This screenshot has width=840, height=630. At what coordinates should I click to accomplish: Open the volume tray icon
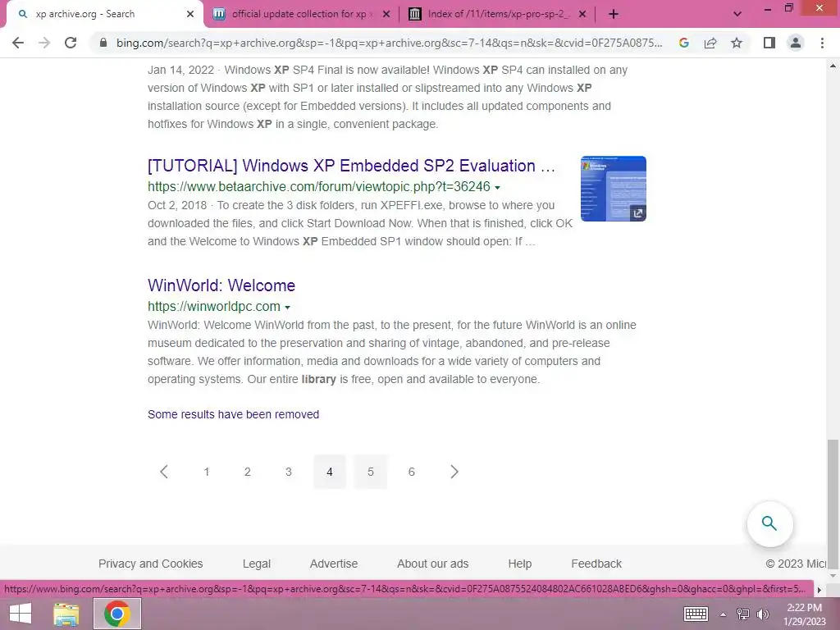[763, 614]
